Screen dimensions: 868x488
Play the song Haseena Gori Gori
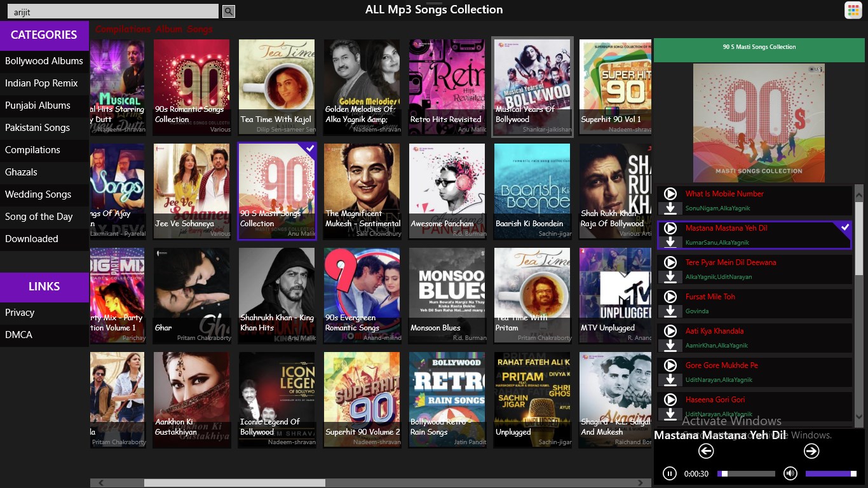670,400
